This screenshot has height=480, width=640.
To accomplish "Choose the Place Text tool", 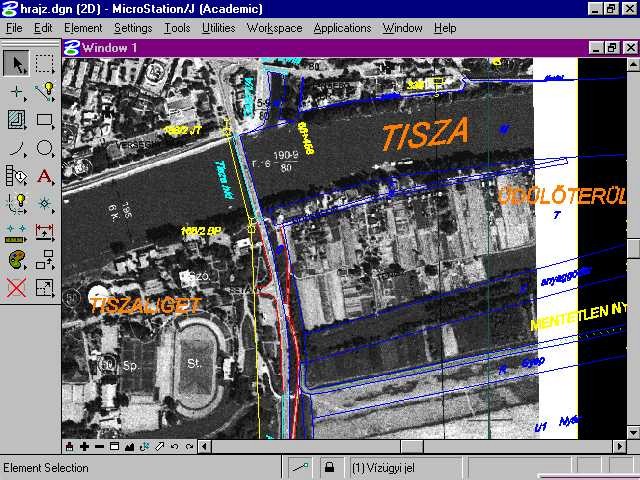I will click(45, 176).
